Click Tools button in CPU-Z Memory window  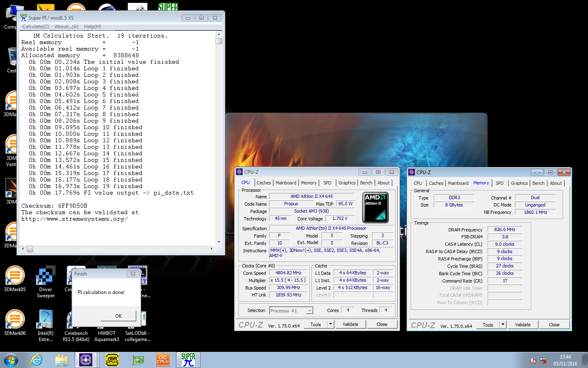point(488,325)
